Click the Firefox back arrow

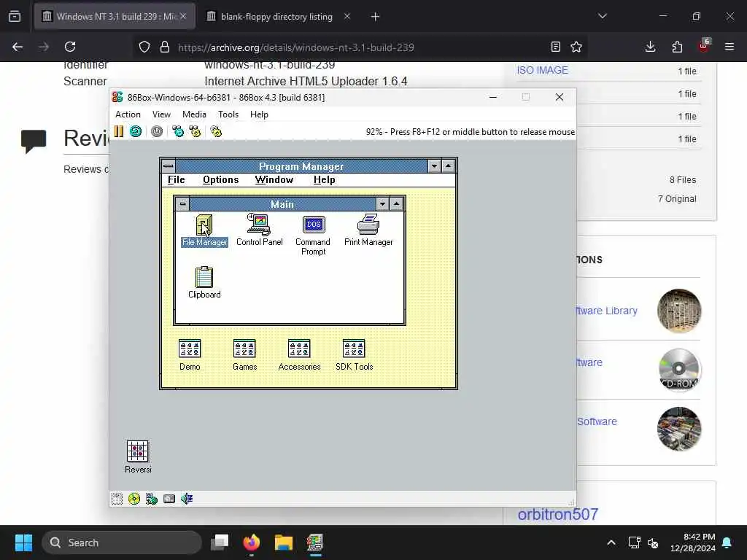coord(18,47)
